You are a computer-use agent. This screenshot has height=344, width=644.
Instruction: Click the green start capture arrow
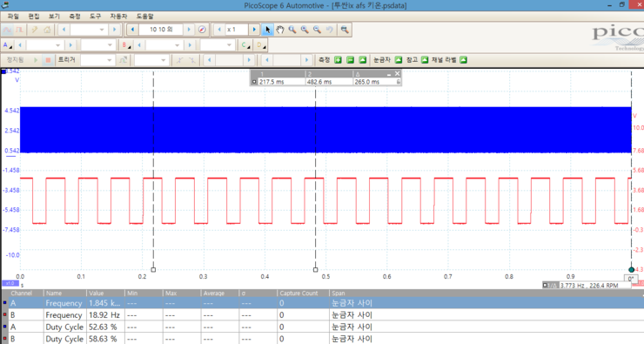tap(36, 60)
